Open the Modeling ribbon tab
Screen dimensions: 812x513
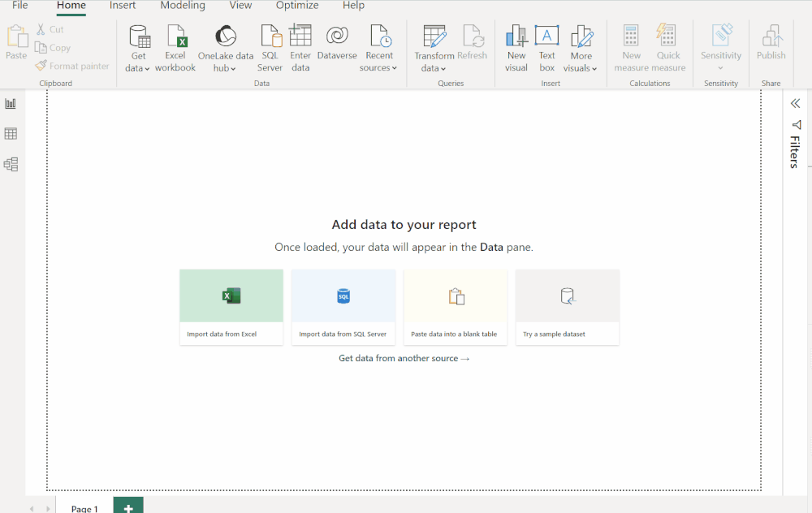pos(182,6)
